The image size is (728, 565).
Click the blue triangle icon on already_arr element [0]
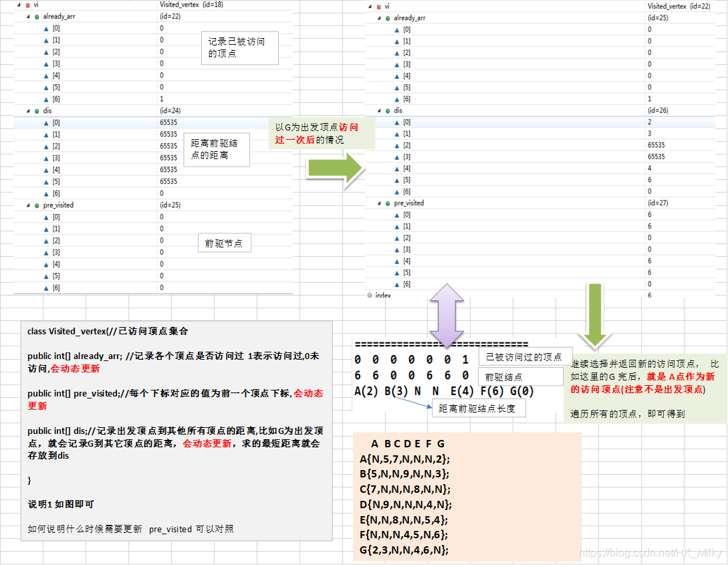pyautogui.click(x=45, y=28)
